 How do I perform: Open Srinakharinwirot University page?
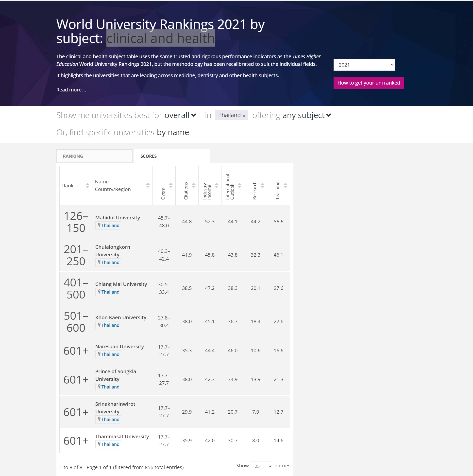(x=115, y=408)
